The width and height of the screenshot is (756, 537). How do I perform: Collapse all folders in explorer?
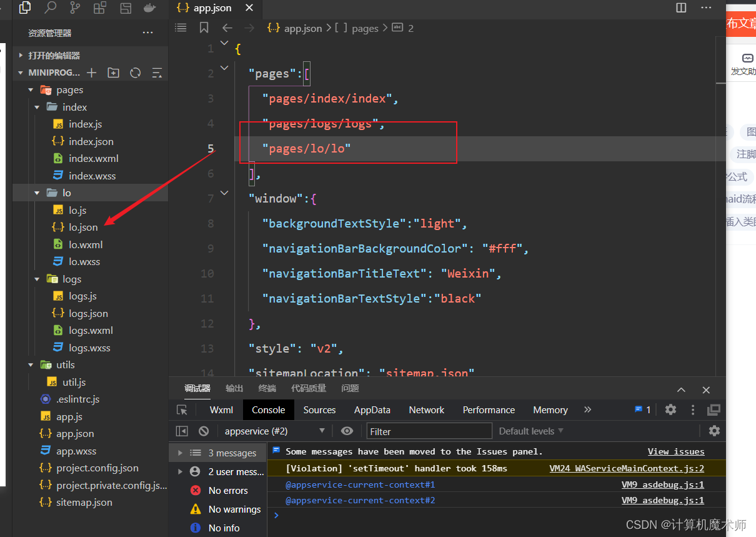(157, 73)
